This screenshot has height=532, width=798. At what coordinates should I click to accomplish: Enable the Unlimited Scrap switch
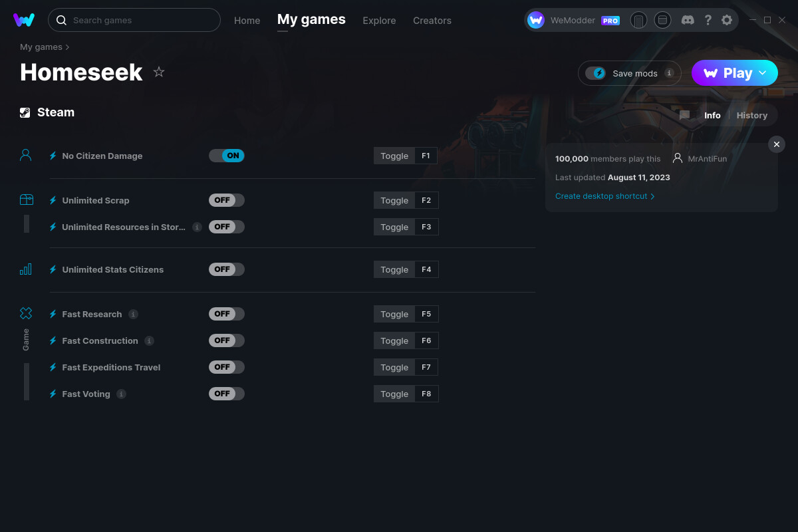(226, 199)
